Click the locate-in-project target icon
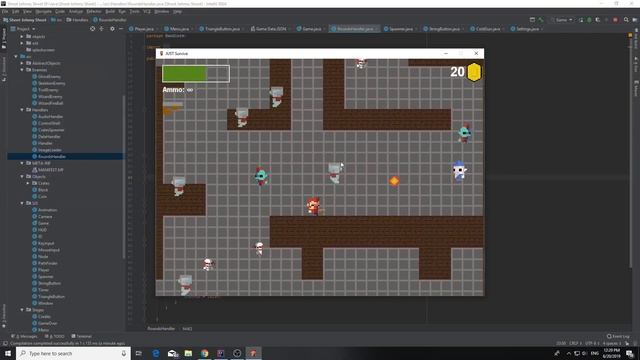 (93, 29)
